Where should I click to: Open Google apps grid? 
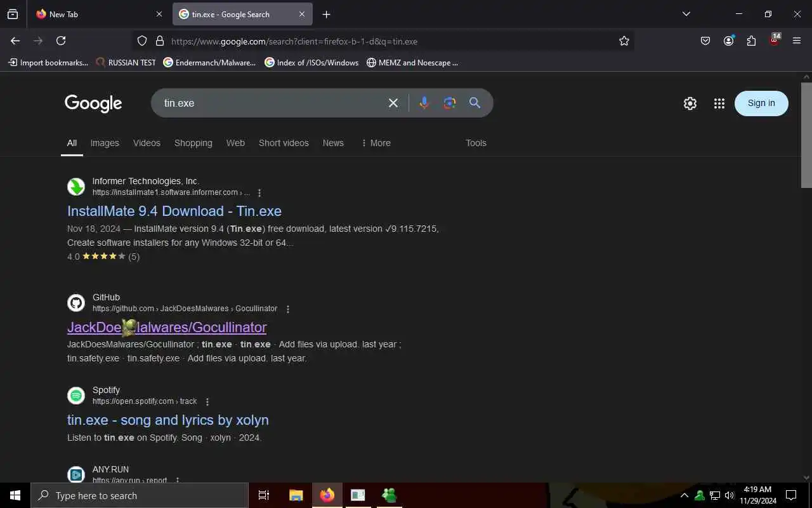(x=719, y=104)
